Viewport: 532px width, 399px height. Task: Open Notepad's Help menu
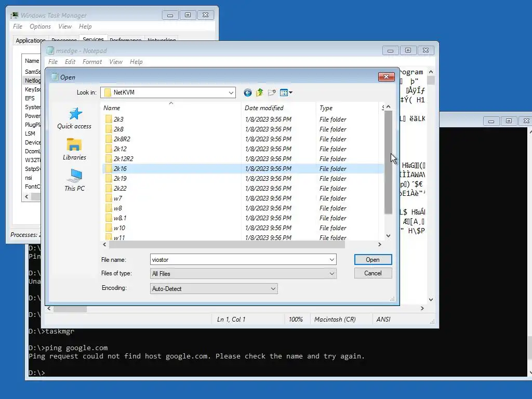(136, 62)
